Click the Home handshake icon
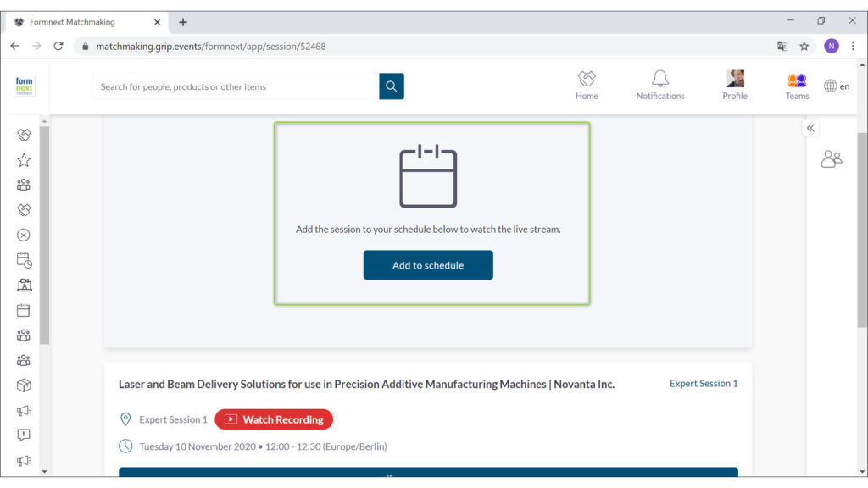This screenshot has height=488, width=868. (x=587, y=85)
